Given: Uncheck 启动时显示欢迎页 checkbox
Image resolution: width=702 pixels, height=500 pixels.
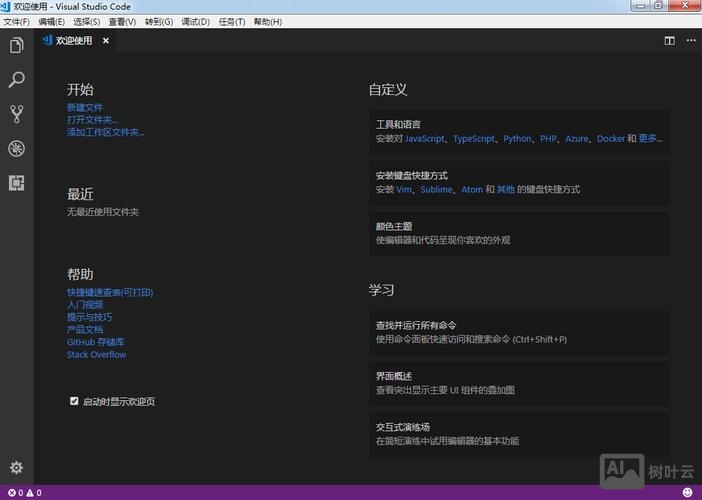Looking at the screenshot, I should 74,401.
